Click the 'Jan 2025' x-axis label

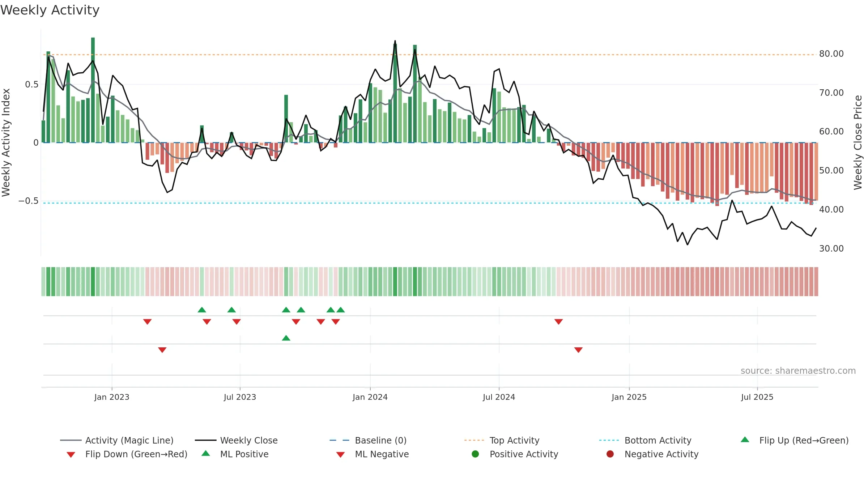(629, 397)
